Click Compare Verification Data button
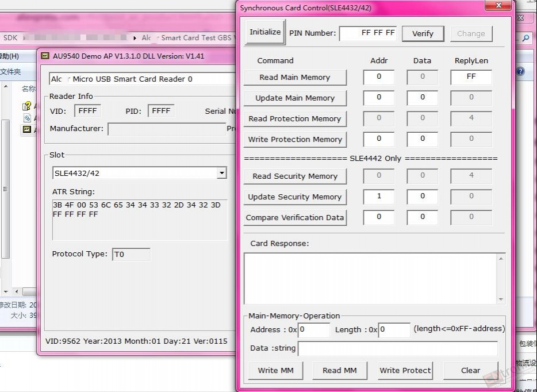 (x=295, y=218)
